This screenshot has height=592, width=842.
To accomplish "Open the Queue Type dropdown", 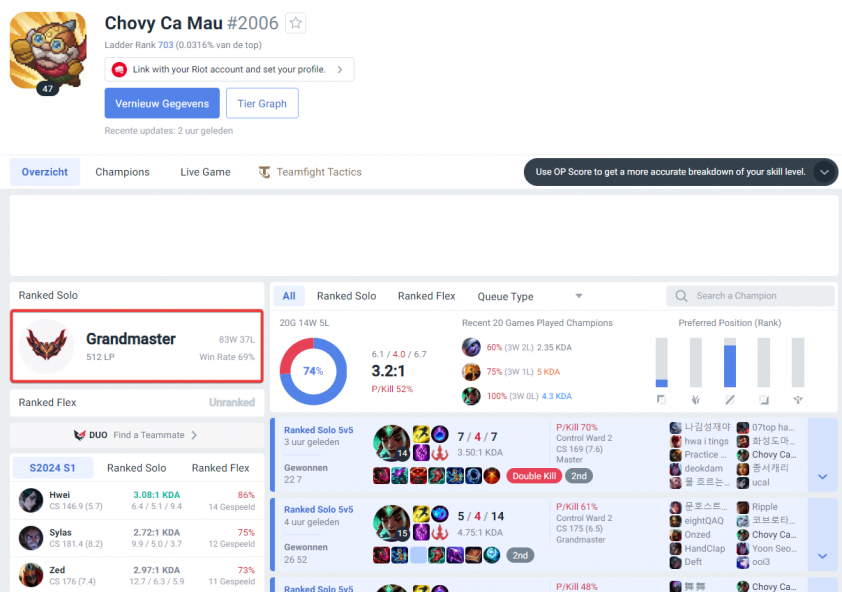I will 529,296.
